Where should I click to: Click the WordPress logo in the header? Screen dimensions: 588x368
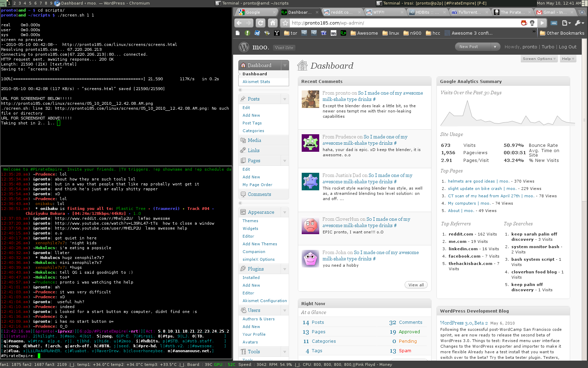point(244,47)
